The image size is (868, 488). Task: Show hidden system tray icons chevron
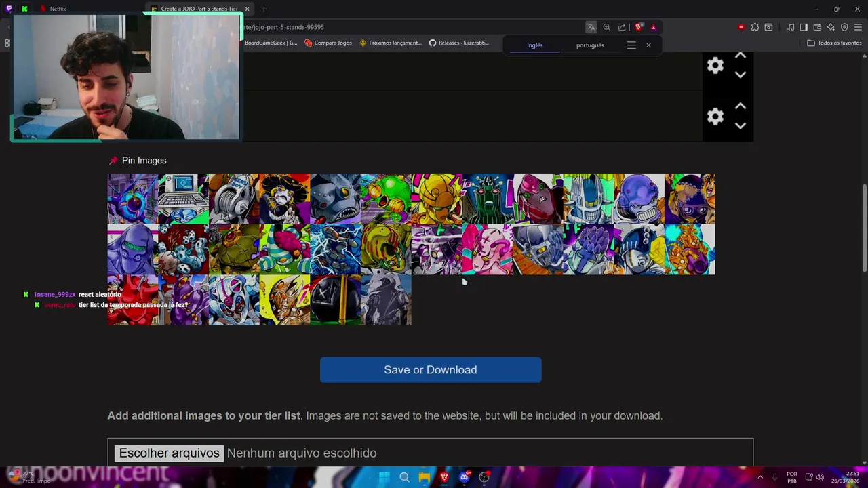tap(759, 477)
